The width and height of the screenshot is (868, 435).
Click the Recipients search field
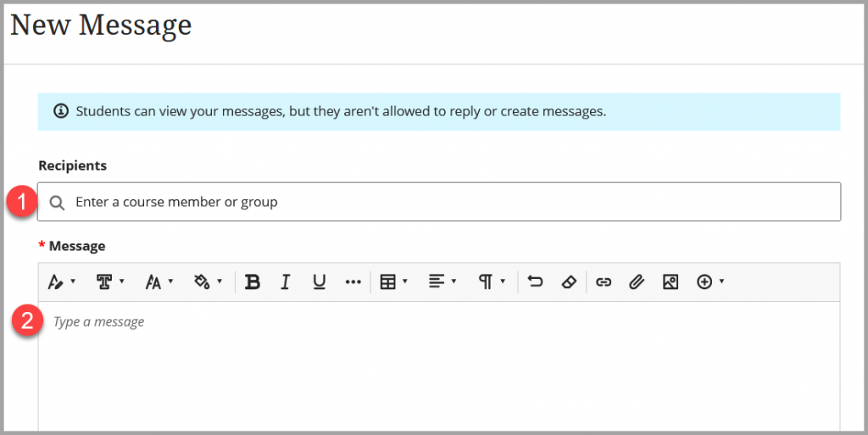pos(439,202)
